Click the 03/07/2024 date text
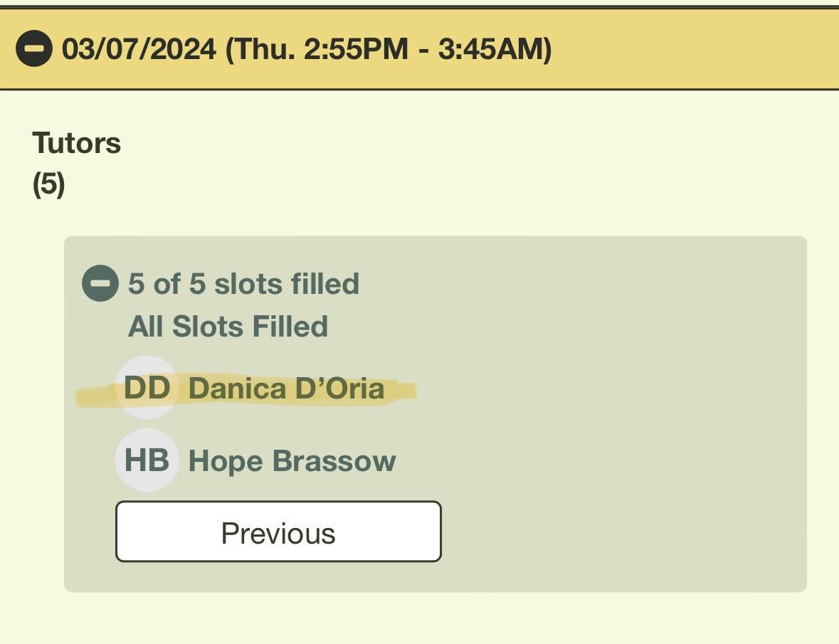The height and width of the screenshot is (644, 839). click(139, 49)
